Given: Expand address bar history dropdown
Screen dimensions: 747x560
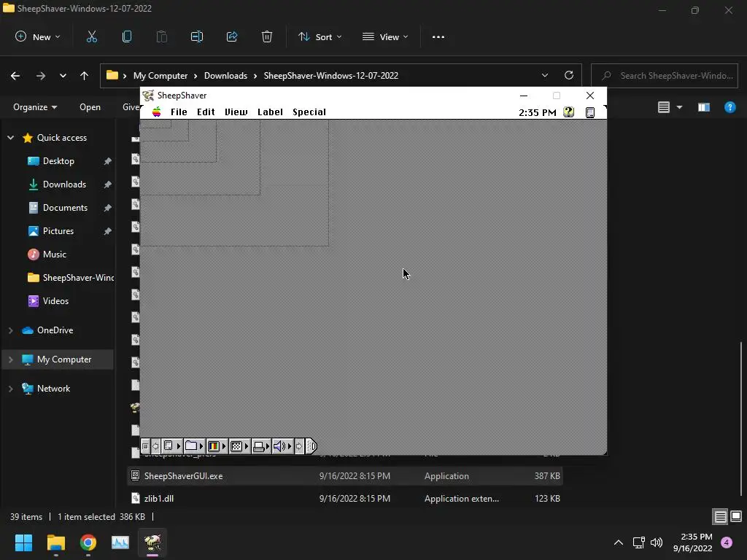Looking at the screenshot, I should point(544,75).
